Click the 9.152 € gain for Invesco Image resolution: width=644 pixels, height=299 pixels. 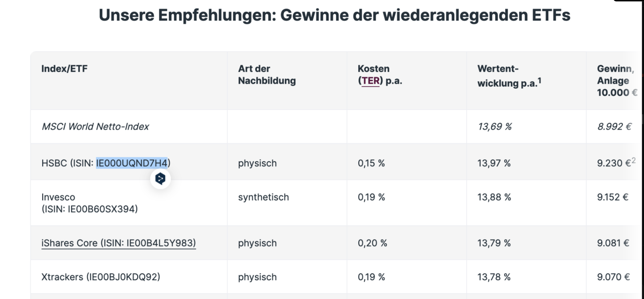click(x=612, y=197)
